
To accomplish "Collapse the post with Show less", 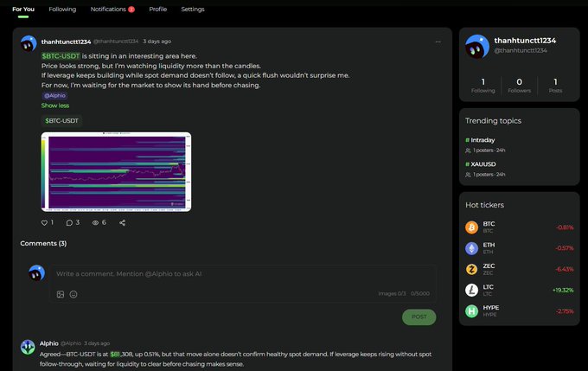I will pyautogui.click(x=55, y=106).
